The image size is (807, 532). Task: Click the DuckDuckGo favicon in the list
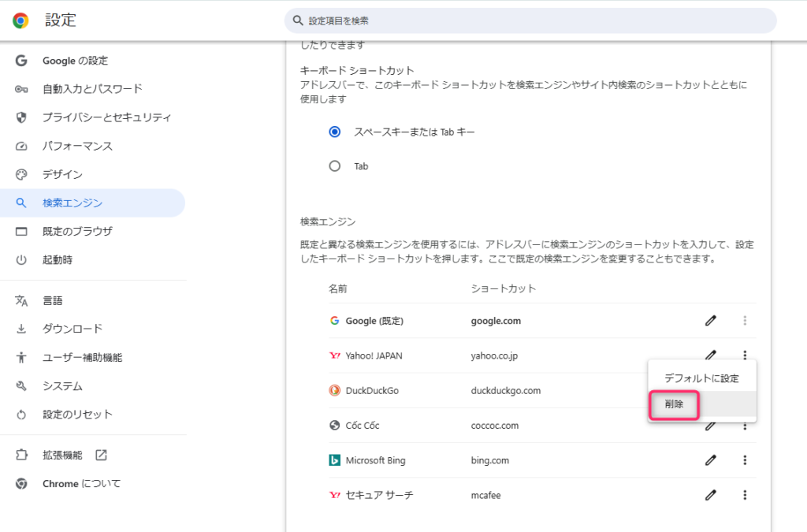click(x=335, y=391)
